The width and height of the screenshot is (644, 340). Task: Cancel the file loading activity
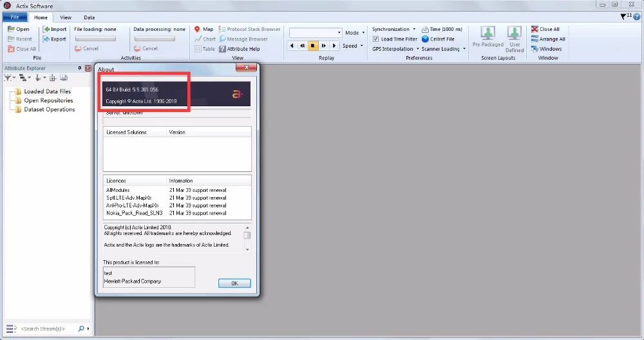pyautogui.click(x=87, y=48)
